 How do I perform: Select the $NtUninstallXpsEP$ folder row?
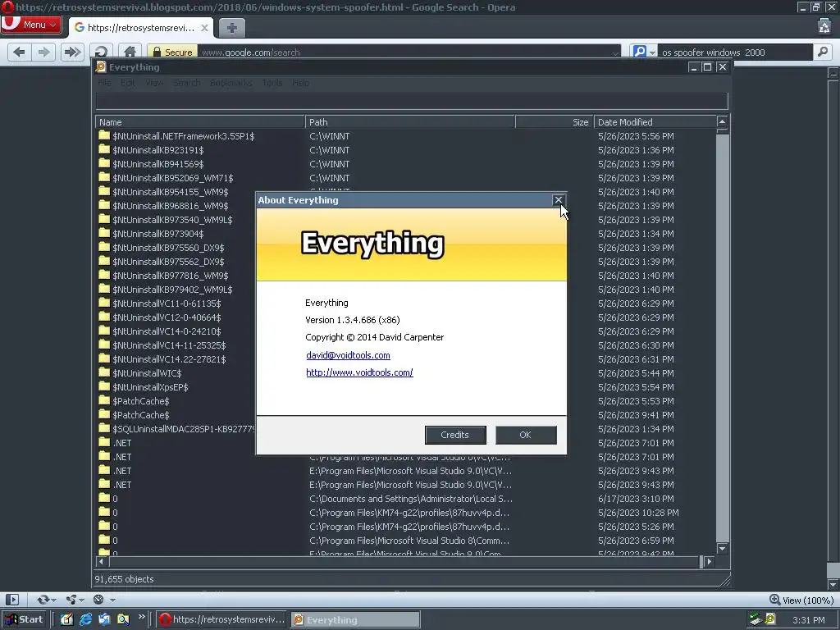(406, 387)
